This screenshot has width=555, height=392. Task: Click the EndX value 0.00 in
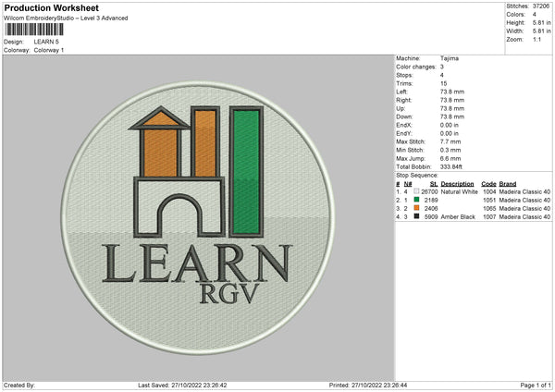450,125
